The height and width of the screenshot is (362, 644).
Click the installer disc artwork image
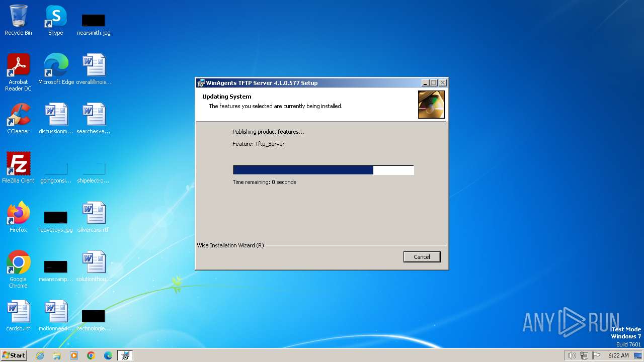(431, 105)
